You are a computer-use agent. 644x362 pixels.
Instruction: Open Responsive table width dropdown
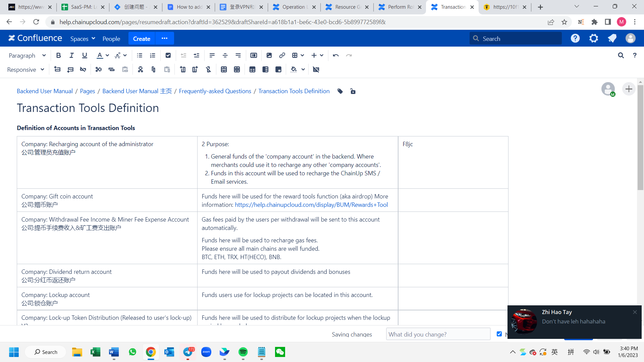[x=26, y=69]
